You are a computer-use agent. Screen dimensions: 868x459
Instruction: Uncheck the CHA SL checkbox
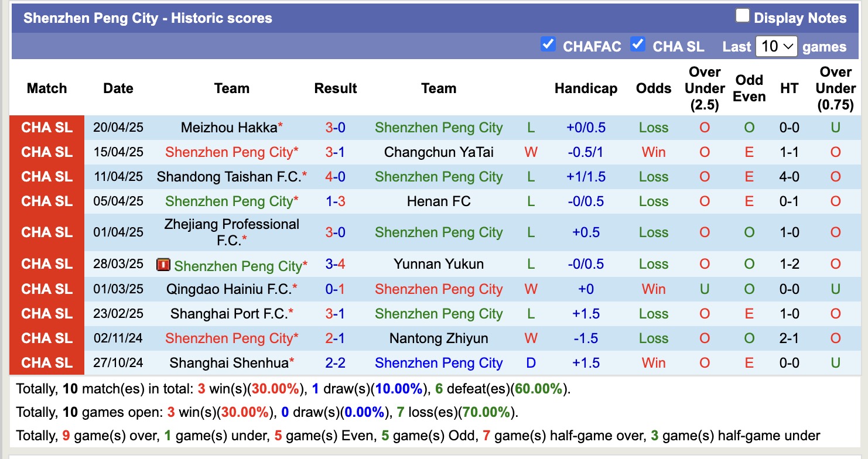[637, 44]
